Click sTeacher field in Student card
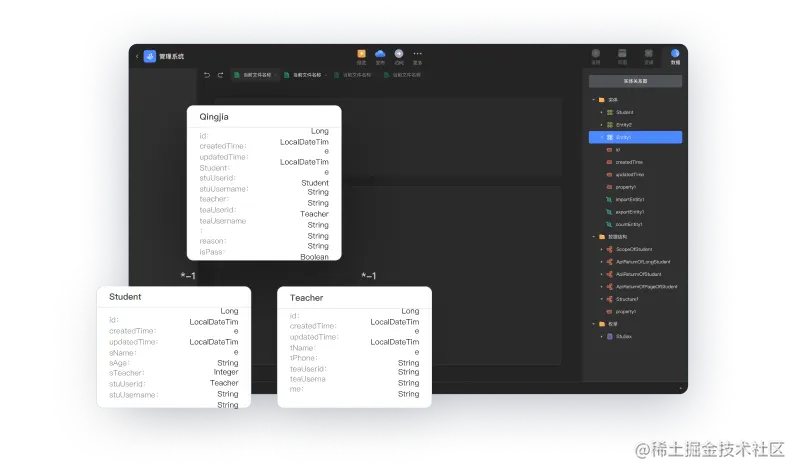 (x=127, y=373)
